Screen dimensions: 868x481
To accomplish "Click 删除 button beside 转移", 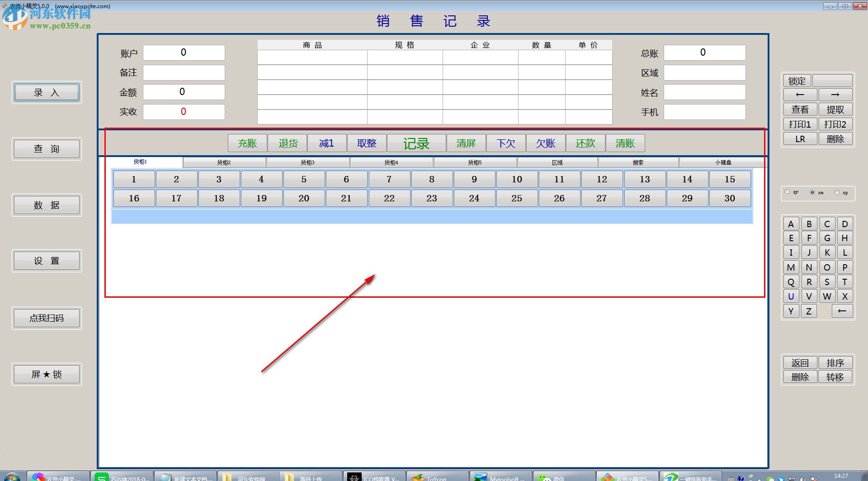I will 800,377.
